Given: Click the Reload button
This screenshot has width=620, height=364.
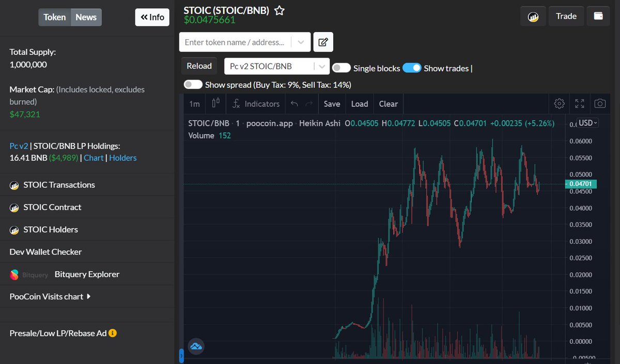Looking at the screenshot, I should 199,66.
